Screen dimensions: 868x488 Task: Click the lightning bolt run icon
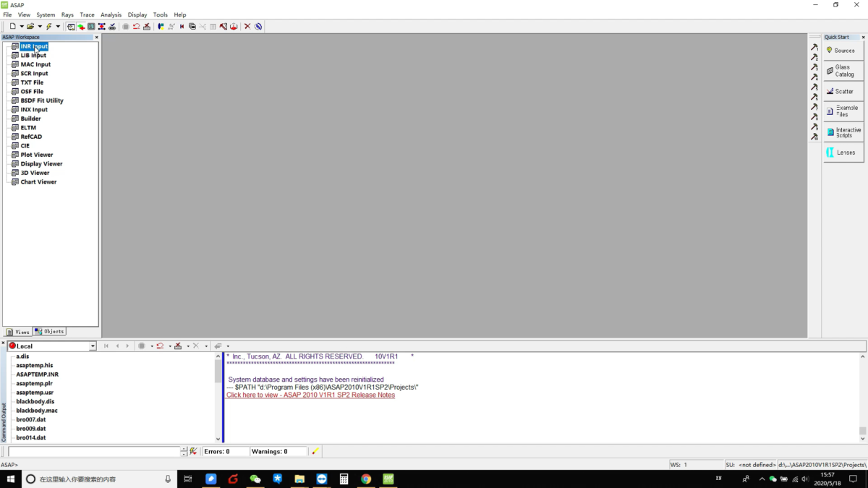[x=48, y=27]
